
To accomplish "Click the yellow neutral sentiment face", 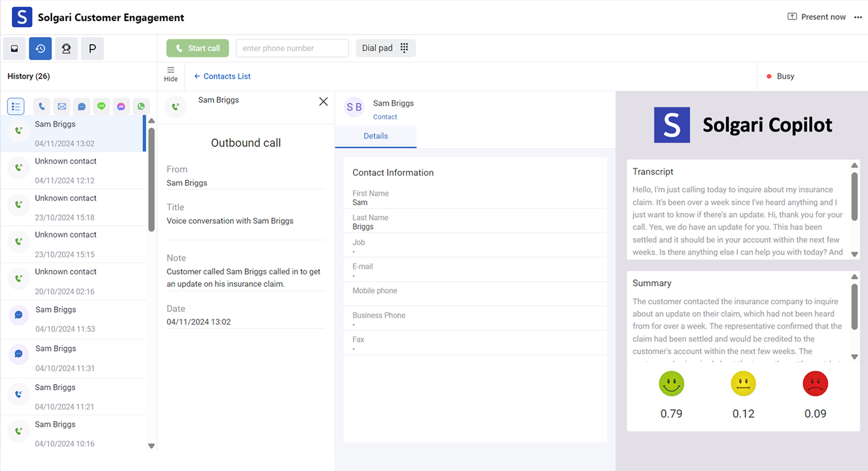I will [x=743, y=384].
